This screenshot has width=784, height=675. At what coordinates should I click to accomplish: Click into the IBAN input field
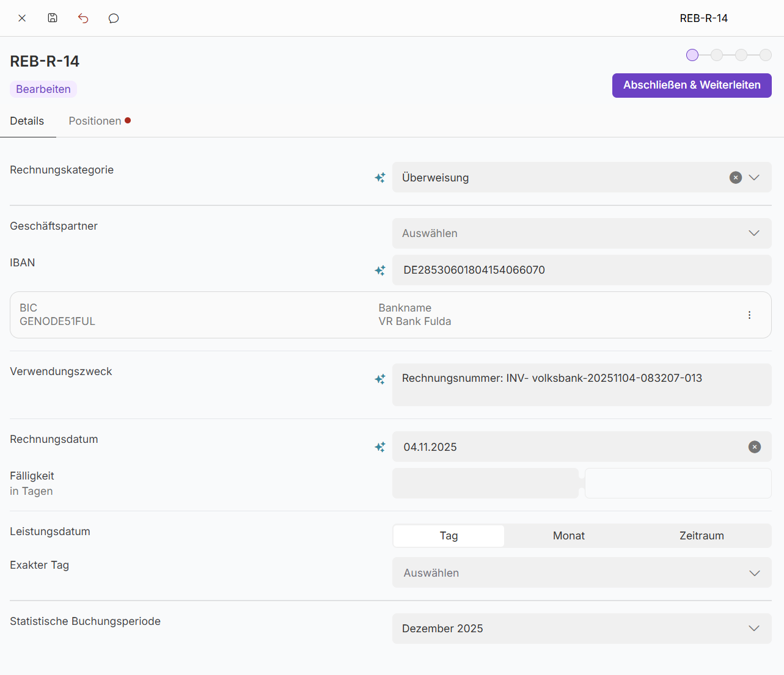pos(581,270)
